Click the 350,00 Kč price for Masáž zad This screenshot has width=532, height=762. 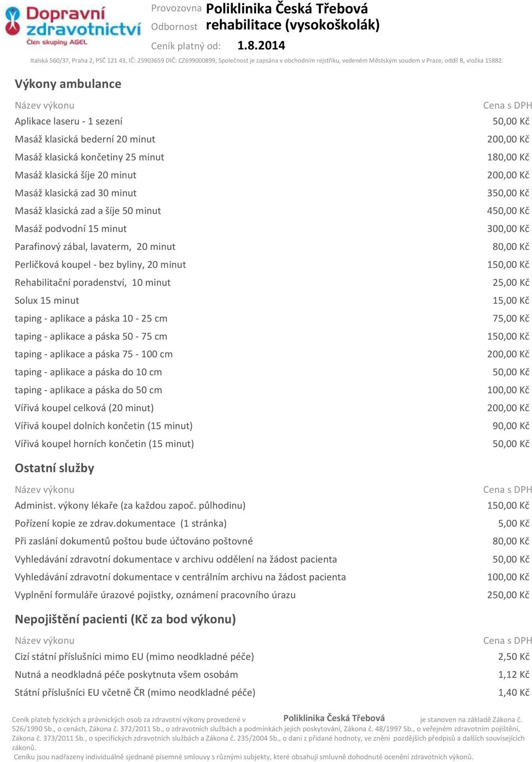(508, 193)
